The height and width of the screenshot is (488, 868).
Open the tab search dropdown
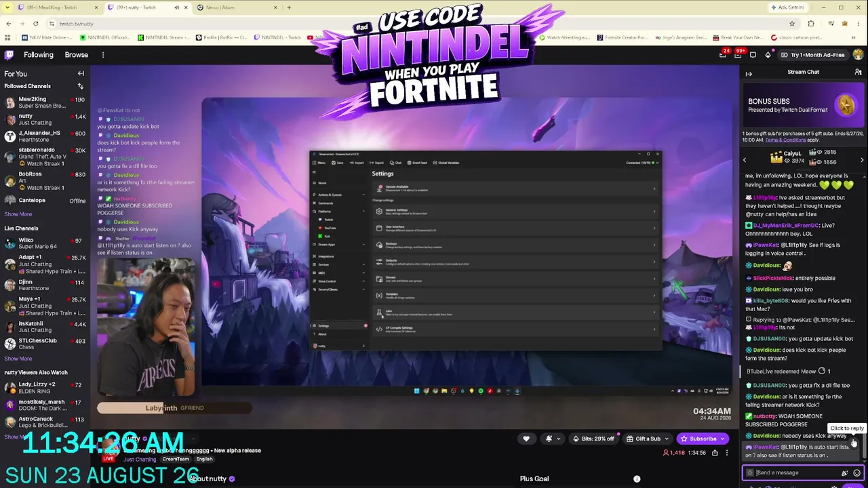[7, 7]
